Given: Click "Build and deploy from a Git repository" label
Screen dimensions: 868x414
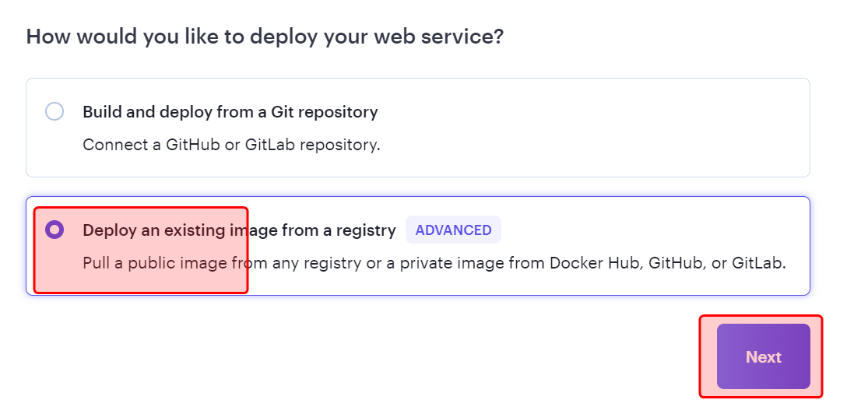Looking at the screenshot, I should [x=230, y=112].
